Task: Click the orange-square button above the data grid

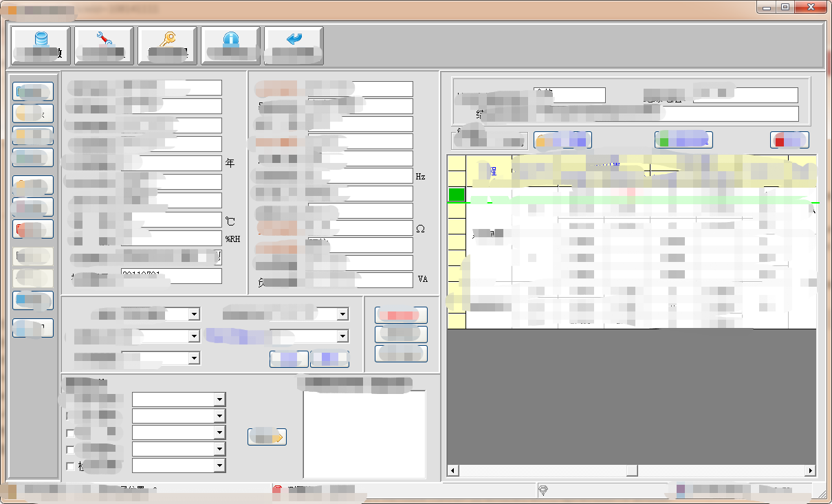Action: point(562,140)
